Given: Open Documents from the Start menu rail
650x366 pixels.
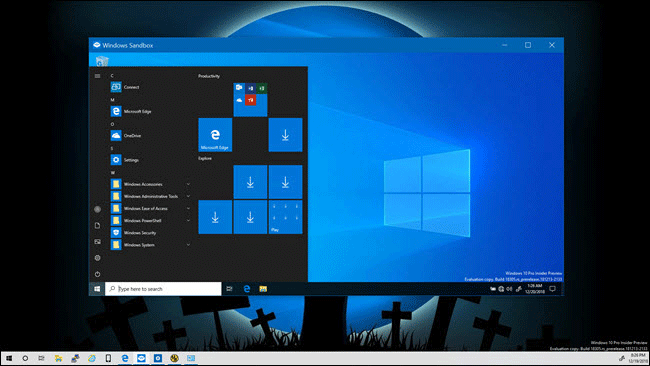Looking at the screenshot, I should [x=97, y=225].
